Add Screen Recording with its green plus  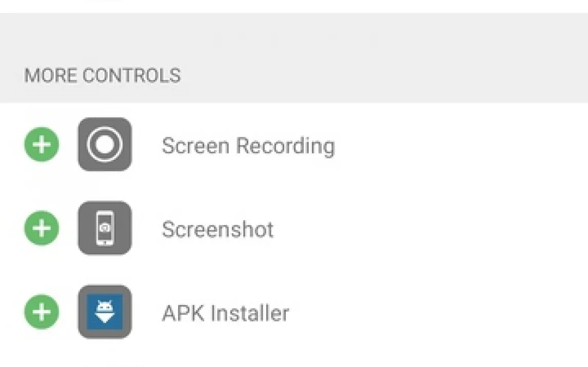pos(42,145)
